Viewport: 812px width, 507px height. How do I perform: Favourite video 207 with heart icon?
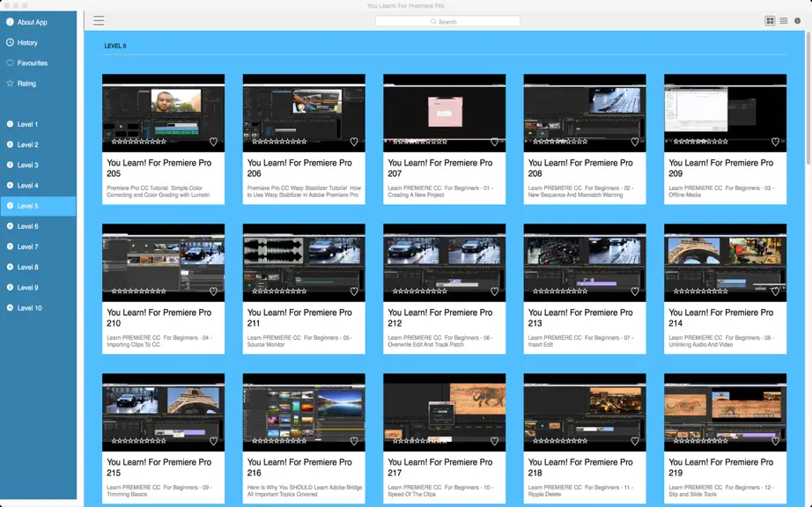[495, 142]
